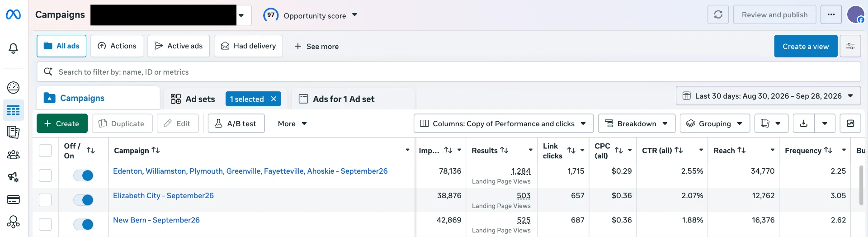
Task: Open Ads reporting document icon in sidebar
Action: (x=13, y=132)
